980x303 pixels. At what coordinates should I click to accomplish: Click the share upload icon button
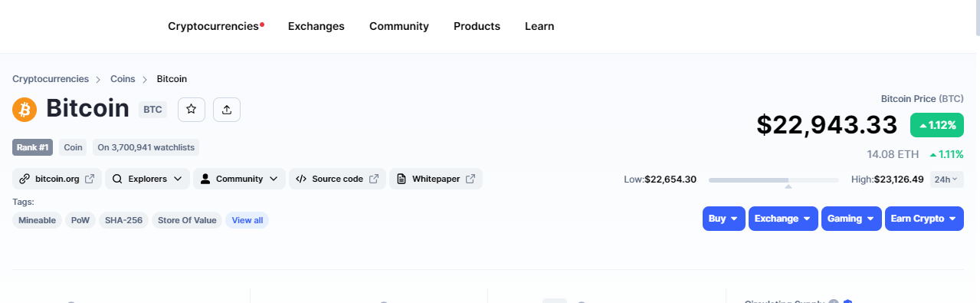point(227,110)
